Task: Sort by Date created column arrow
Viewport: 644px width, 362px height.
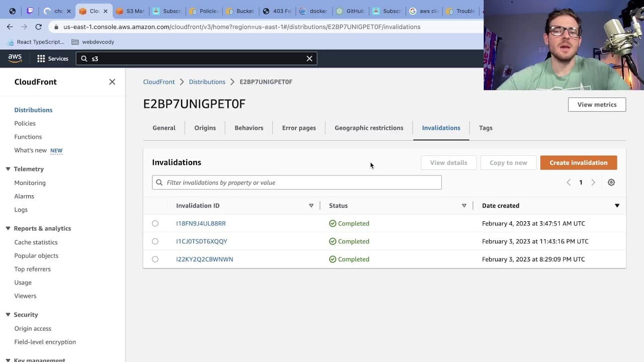Action: click(617, 206)
